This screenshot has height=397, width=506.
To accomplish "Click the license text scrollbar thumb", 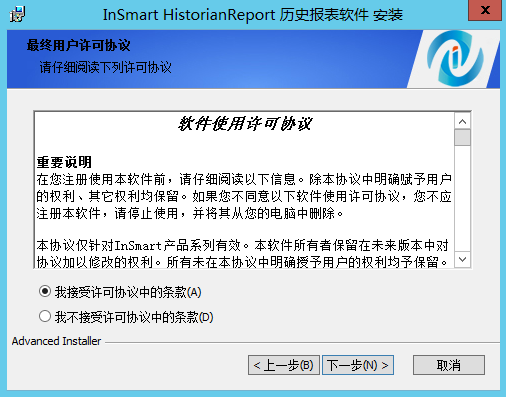I will coord(462,138).
